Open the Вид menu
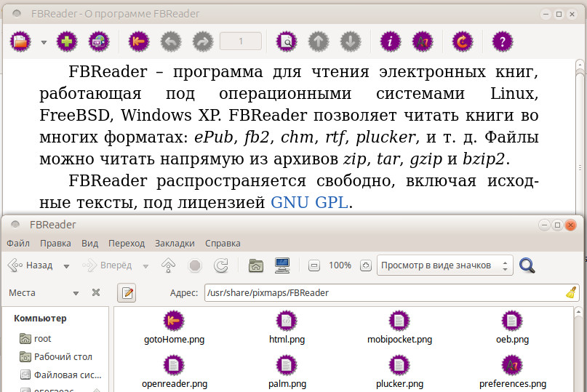Screen dimensions: 587x392 [x=90, y=244]
